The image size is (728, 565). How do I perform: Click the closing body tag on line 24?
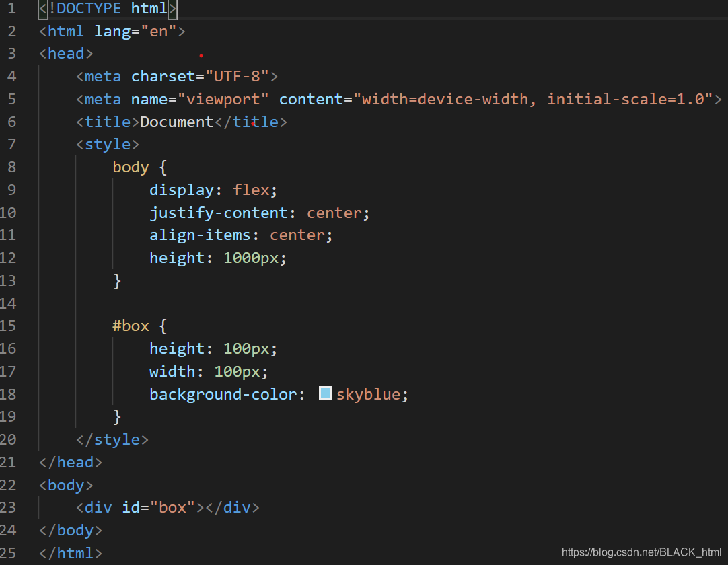click(71, 531)
